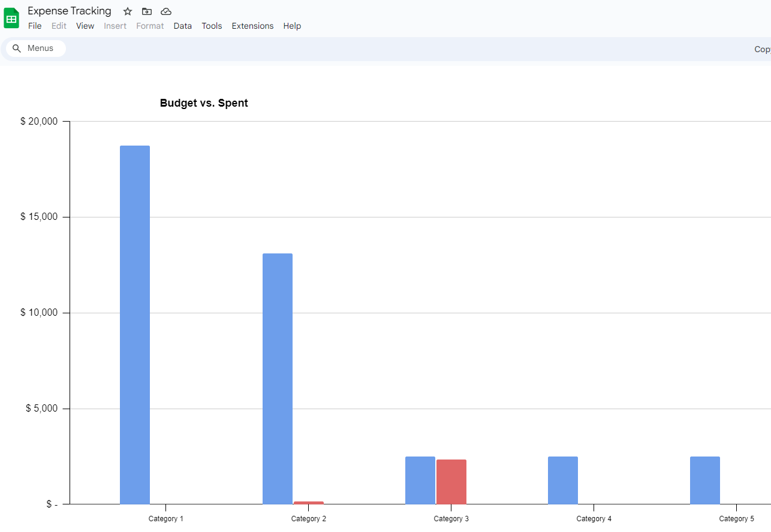Open the View menu
The image size is (771, 532).
tap(85, 26)
